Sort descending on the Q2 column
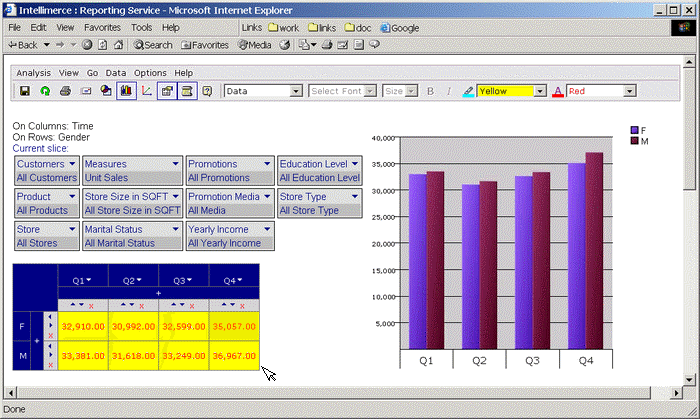This screenshot has width=700, height=419. pyautogui.click(x=132, y=305)
